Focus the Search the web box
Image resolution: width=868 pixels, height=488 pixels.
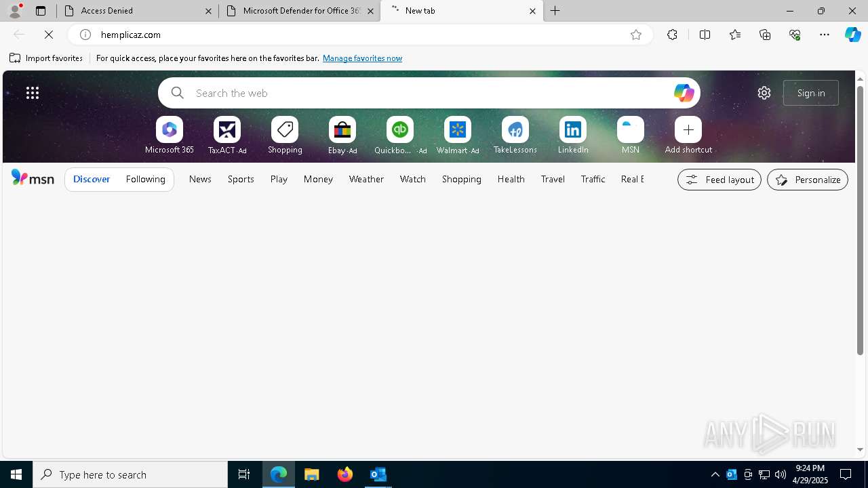click(429, 93)
